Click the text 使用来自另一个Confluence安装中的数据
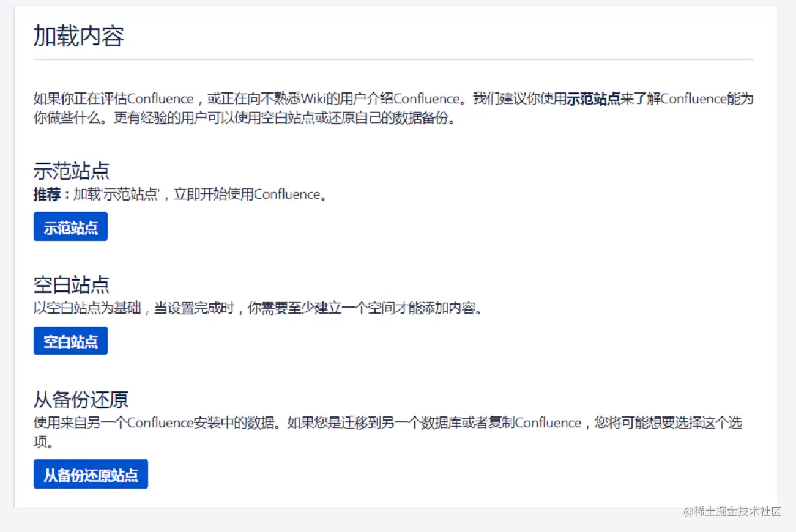This screenshot has width=796, height=532. 388,432
